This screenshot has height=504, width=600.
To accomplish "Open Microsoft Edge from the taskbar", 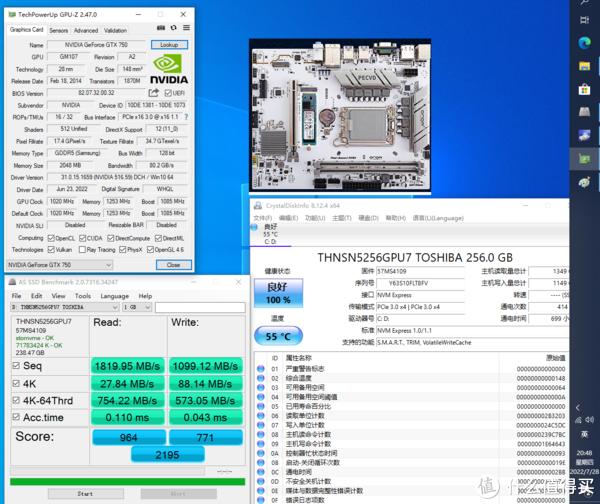I will [x=584, y=42].
